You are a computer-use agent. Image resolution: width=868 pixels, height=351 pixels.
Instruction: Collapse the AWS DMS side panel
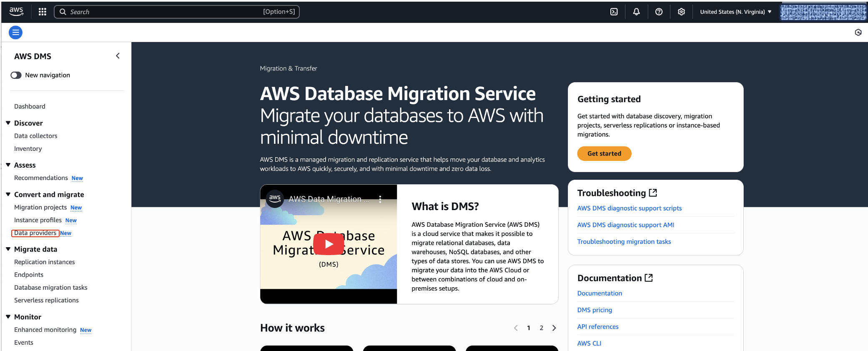[118, 56]
